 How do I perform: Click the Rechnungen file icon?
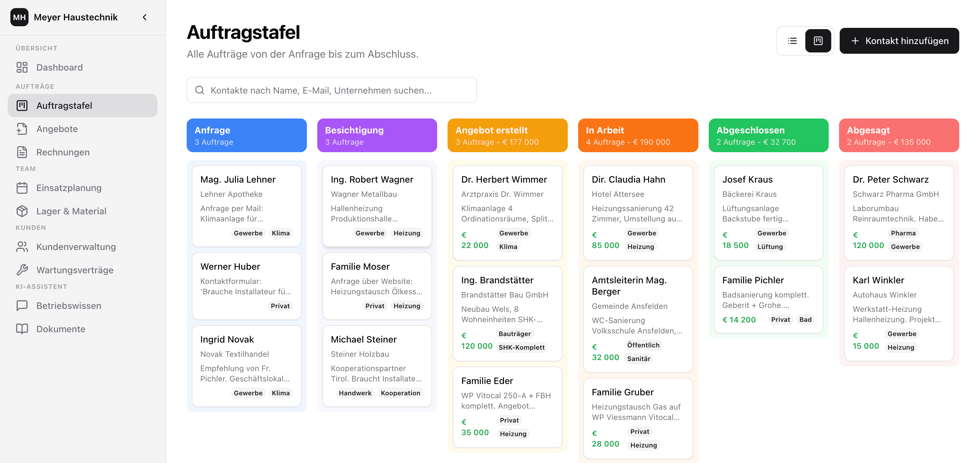pos(22,152)
